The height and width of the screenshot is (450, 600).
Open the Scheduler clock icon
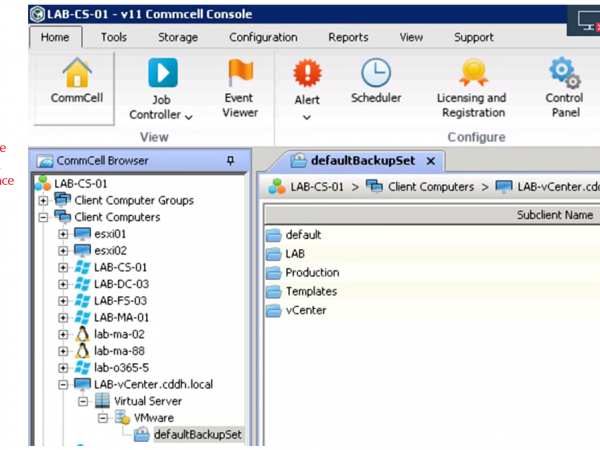coord(376,73)
